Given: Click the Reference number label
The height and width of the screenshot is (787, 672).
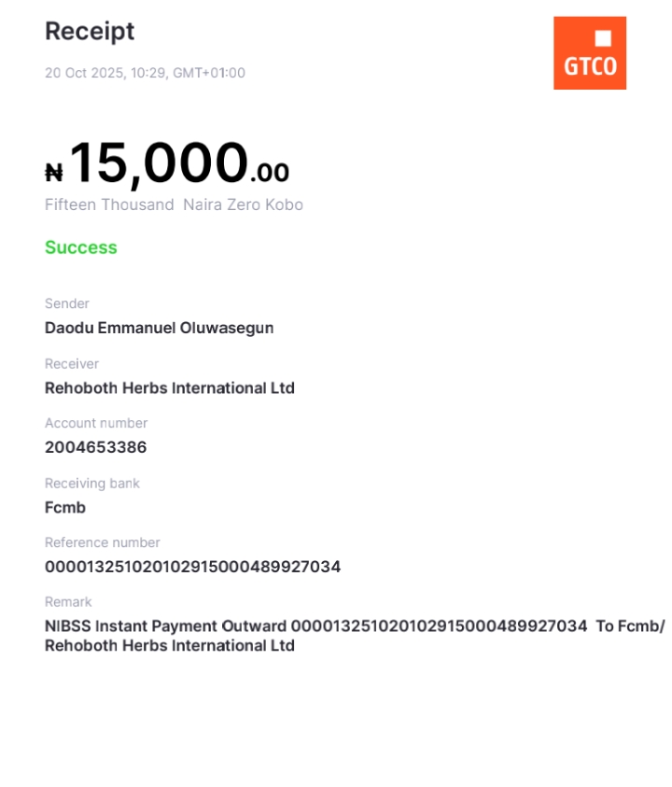Looking at the screenshot, I should coord(103,542).
